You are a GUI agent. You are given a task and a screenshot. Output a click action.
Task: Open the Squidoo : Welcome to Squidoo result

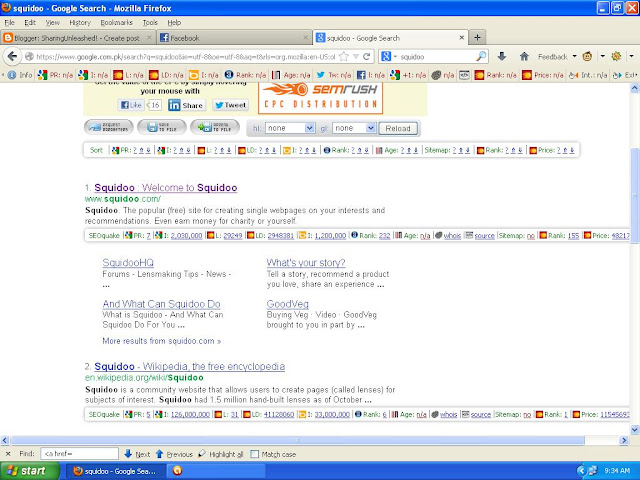point(166,187)
